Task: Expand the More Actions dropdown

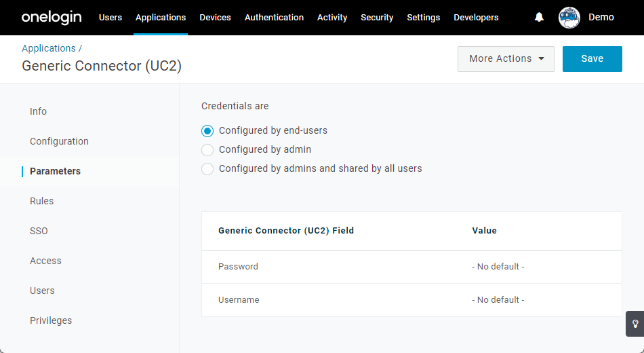Action: tap(506, 59)
